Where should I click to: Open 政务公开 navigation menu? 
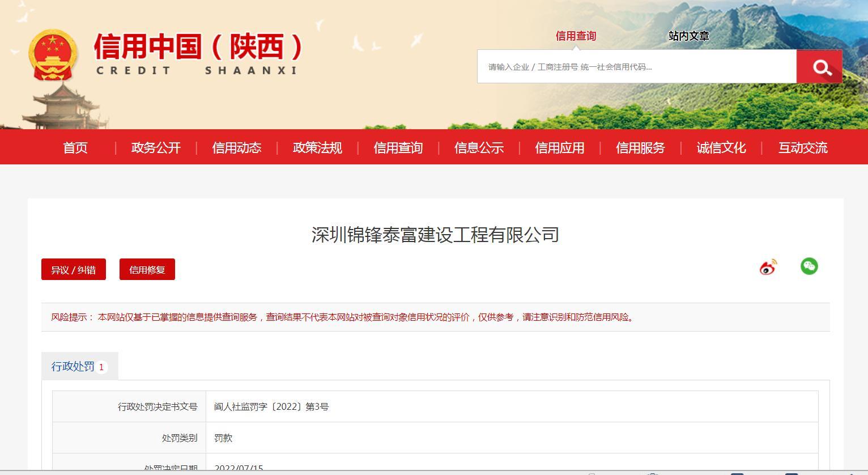(156, 148)
